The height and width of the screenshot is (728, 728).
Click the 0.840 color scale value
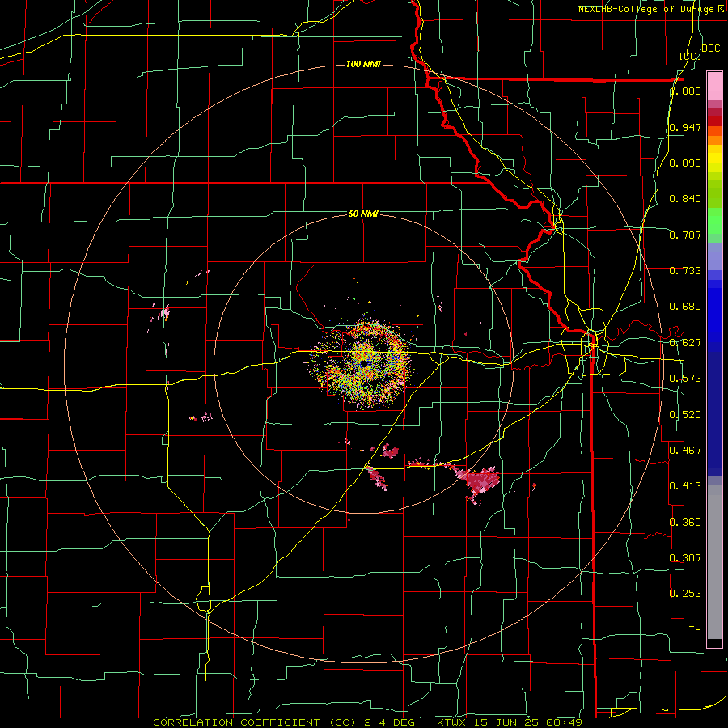coord(685,199)
